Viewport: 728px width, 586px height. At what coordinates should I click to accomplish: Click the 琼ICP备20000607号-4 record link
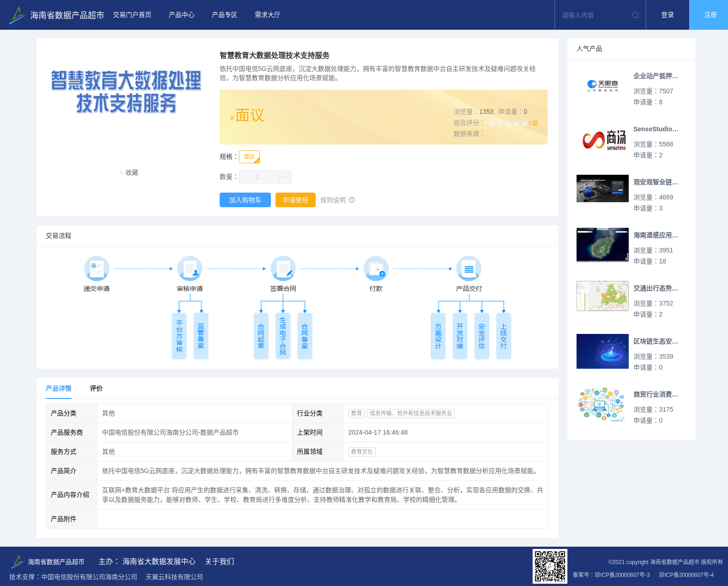686,575
